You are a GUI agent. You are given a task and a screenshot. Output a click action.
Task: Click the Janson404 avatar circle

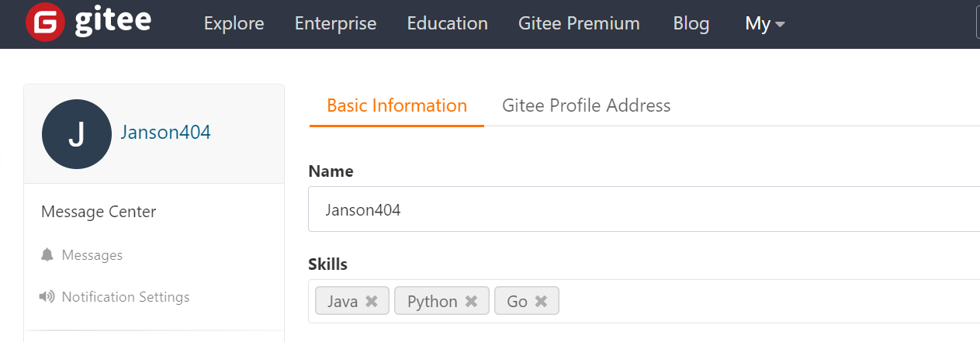point(77,134)
